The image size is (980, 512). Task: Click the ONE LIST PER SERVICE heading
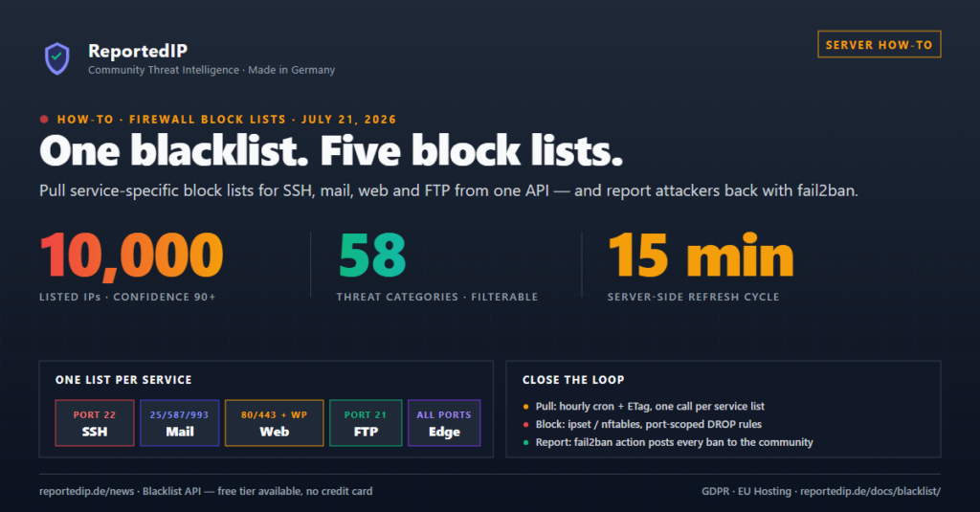tap(123, 380)
